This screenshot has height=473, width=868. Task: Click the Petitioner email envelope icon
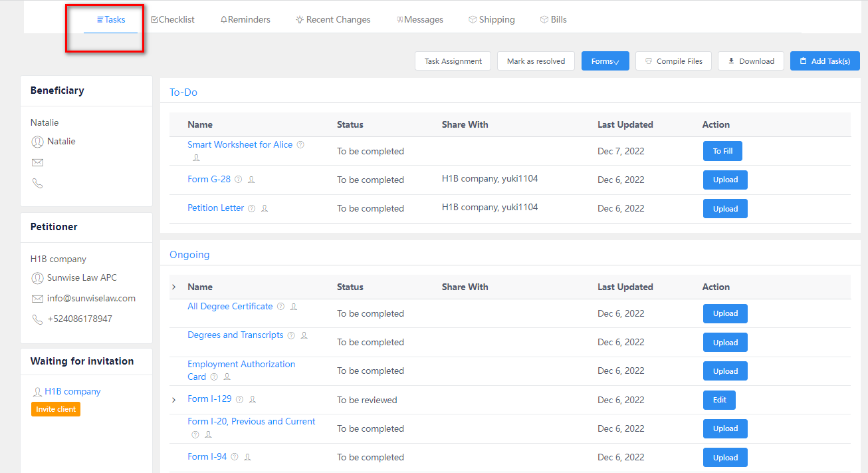click(38, 299)
